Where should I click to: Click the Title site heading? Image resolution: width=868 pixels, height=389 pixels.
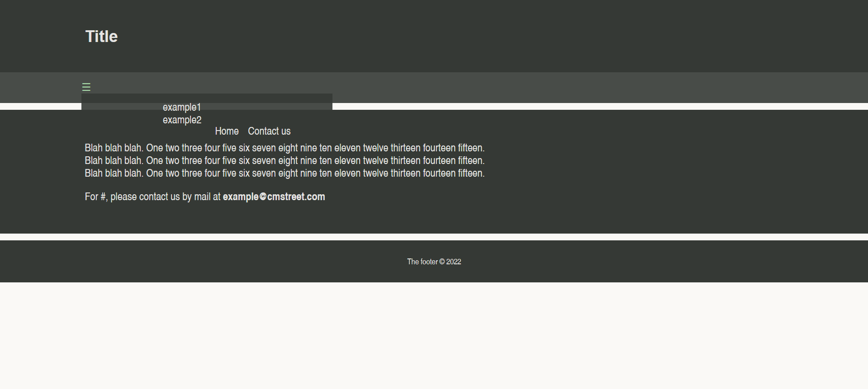click(x=101, y=37)
